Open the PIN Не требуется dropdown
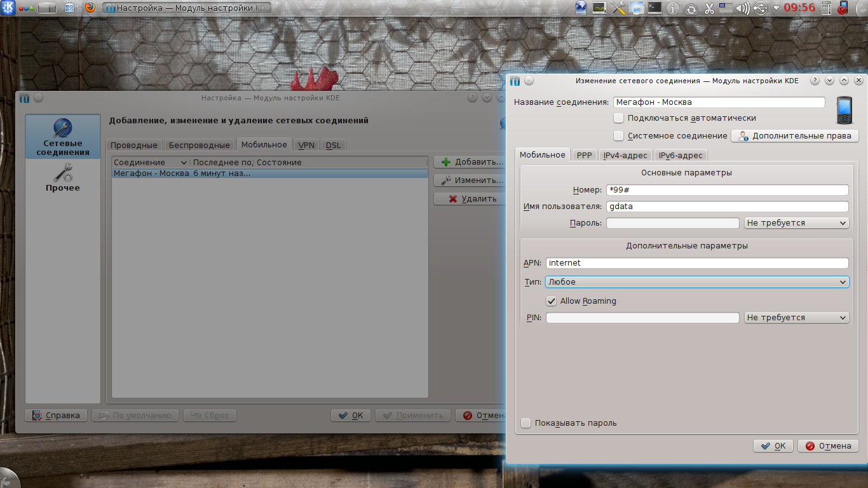The image size is (868, 488). tap(797, 318)
